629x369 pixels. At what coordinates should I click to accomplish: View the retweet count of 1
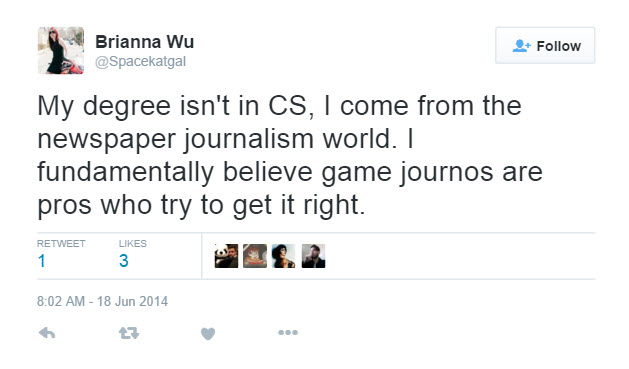41,261
